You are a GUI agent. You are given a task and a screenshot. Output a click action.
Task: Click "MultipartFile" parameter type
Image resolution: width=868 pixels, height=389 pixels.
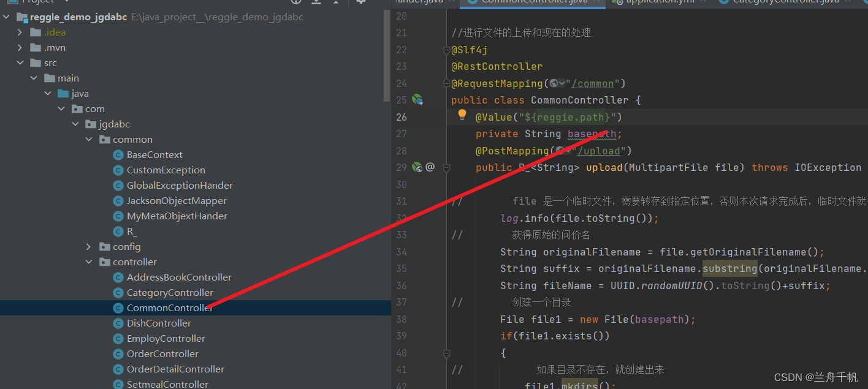coord(669,167)
